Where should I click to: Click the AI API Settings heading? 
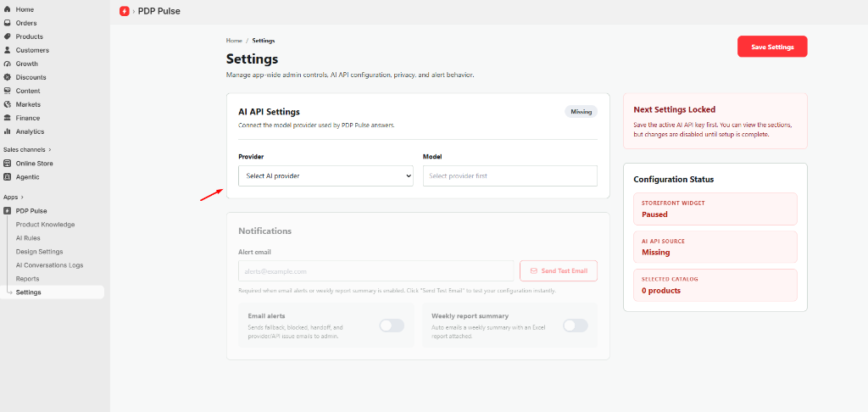click(x=269, y=112)
